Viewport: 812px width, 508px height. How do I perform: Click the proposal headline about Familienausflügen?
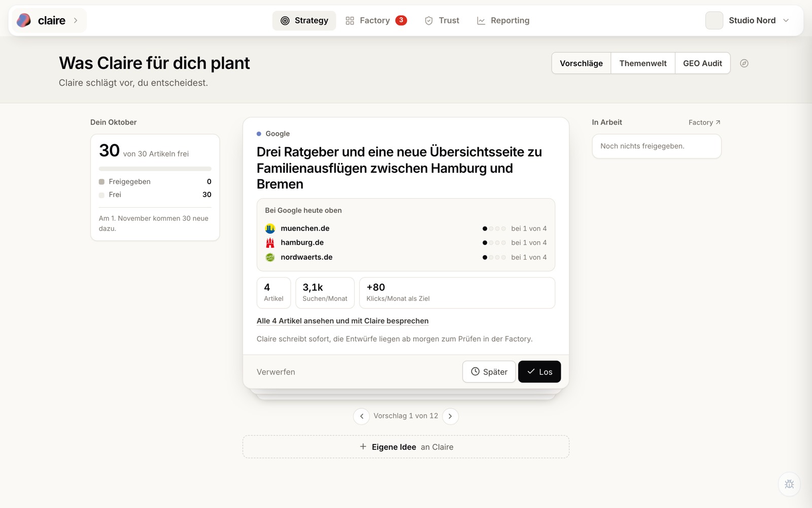pos(399,168)
